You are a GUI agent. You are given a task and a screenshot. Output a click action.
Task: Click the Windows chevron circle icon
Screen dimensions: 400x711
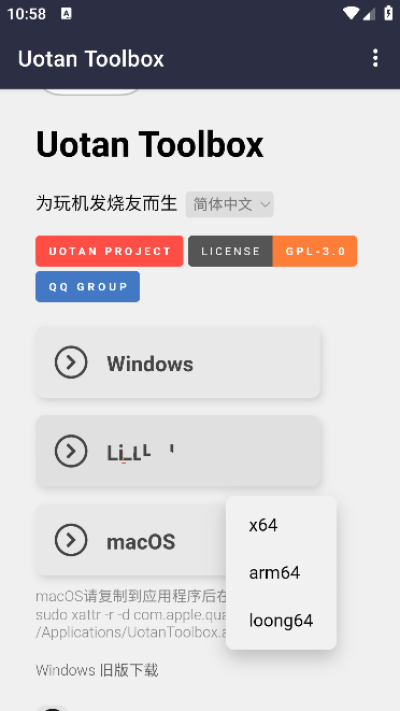coord(71,362)
